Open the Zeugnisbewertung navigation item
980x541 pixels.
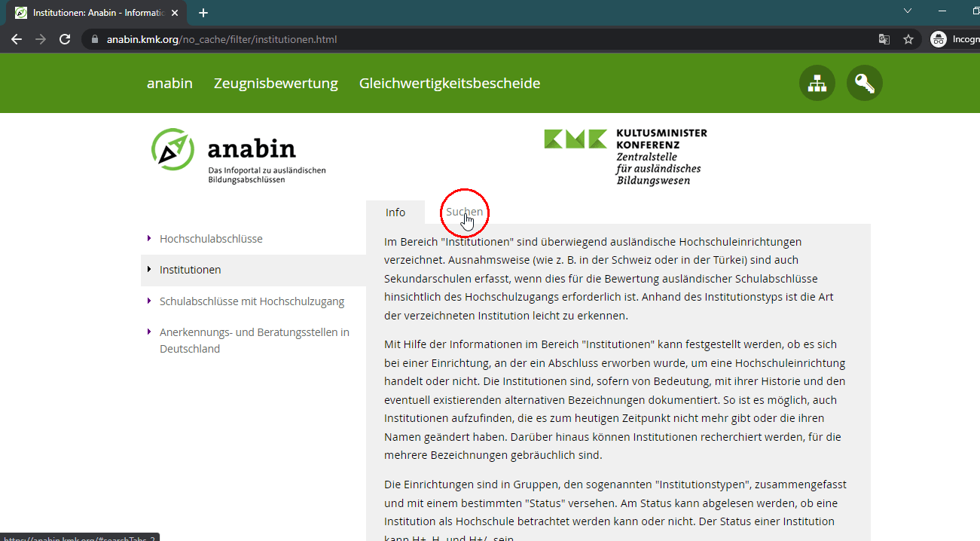(276, 83)
